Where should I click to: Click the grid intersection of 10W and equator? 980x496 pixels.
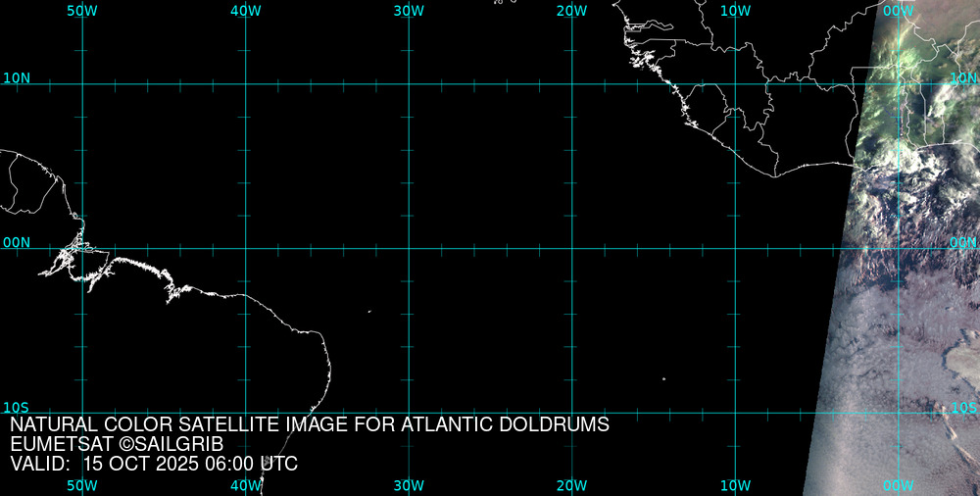point(735,248)
